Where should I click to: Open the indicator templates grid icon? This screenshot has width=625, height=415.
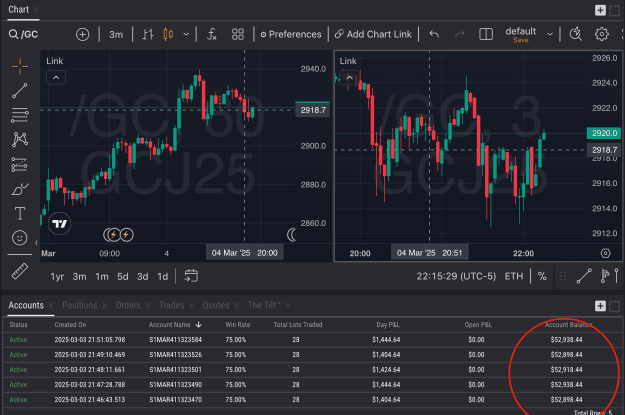click(238, 34)
